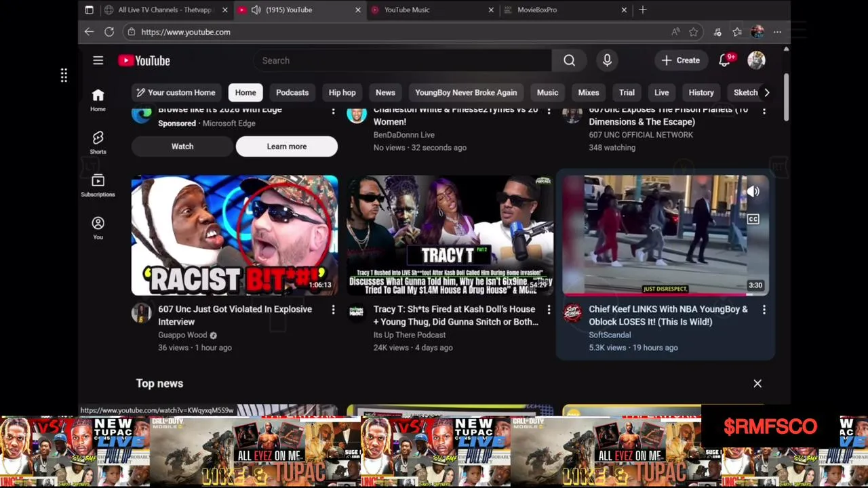Open options for 607 Unc Violated video
The width and height of the screenshot is (868, 488).
click(333, 310)
